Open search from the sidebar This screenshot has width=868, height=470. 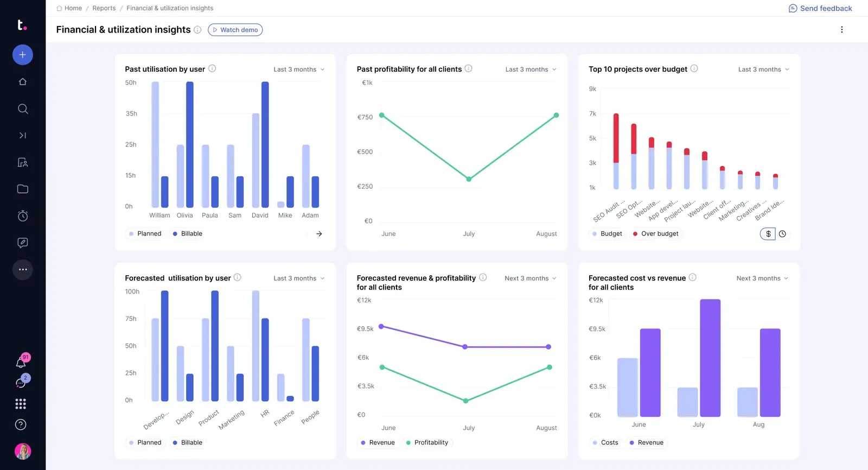point(22,109)
